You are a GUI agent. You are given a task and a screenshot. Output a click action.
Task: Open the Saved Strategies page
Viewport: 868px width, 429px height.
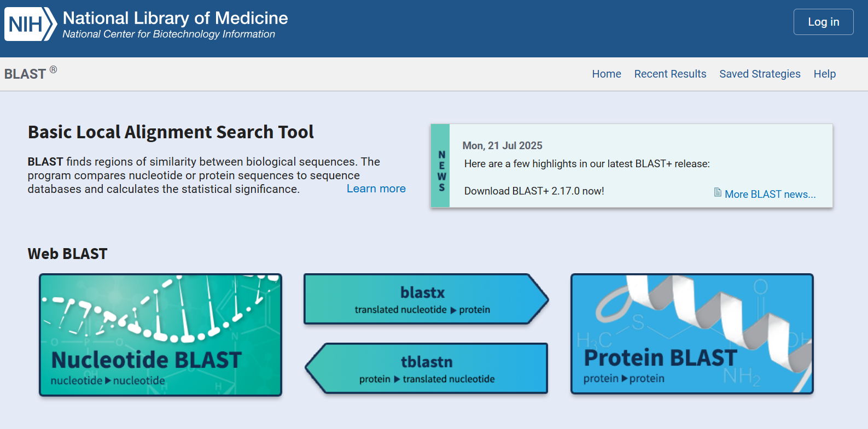(x=759, y=74)
